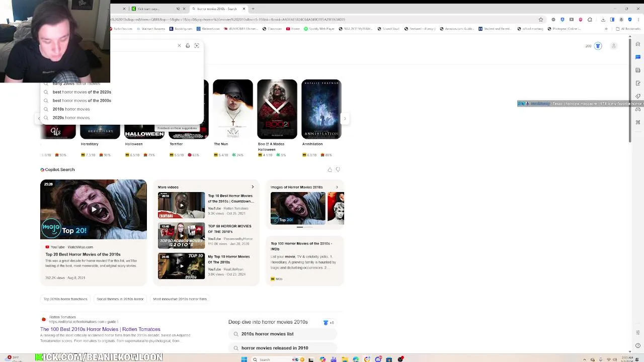This screenshot has width=644, height=362.
Task: Click the browser address bar URL
Action: 322,20
